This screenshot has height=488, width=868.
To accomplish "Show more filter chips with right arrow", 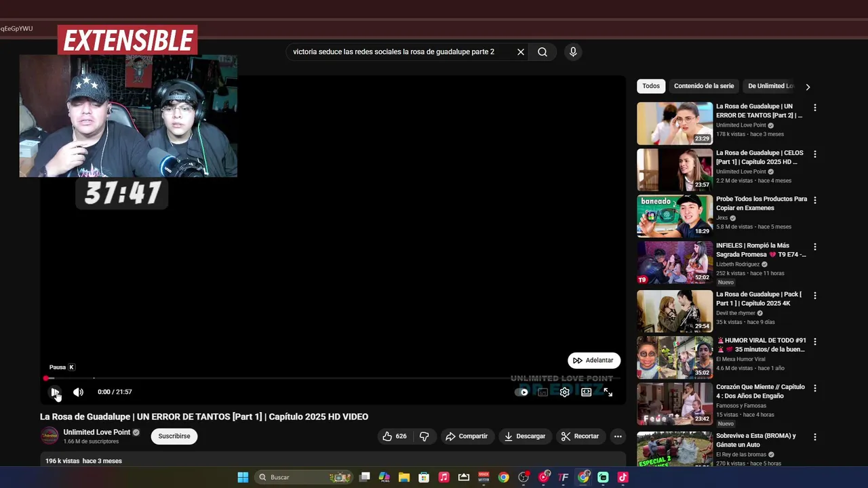I will tap(808, 87).
